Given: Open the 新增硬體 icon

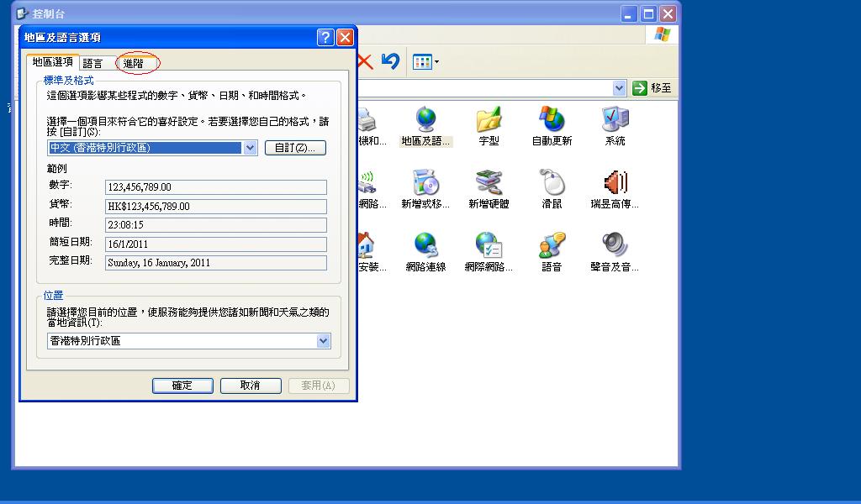Looking at the screenshot, I should tap(489, 190).
